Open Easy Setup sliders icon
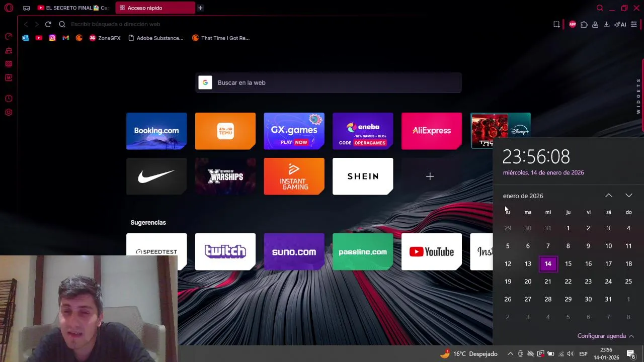 (x=634, y=24)
